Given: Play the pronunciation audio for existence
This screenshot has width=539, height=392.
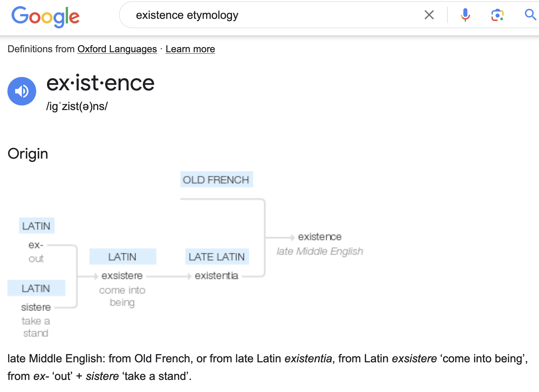Looking at the screenshot, I should point(22,91).
